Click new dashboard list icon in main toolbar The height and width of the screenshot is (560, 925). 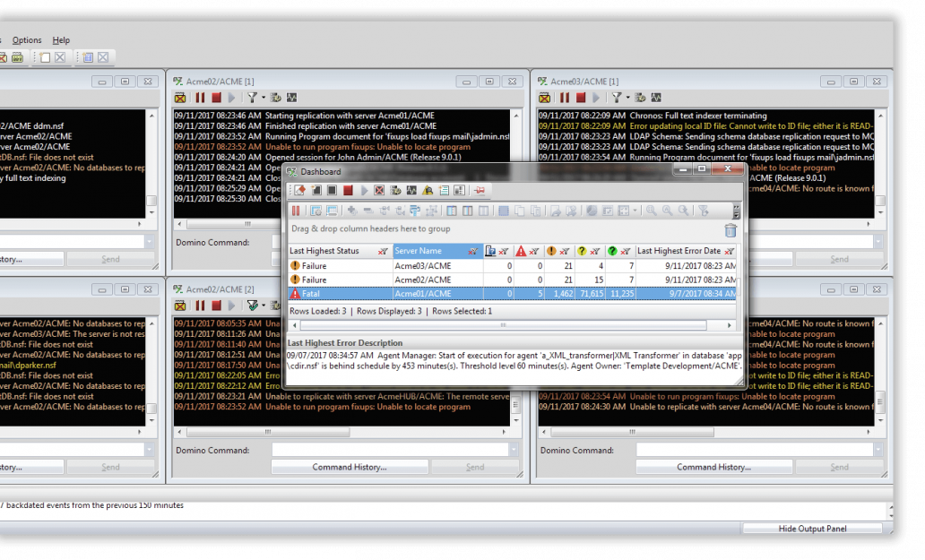(88, 57)
